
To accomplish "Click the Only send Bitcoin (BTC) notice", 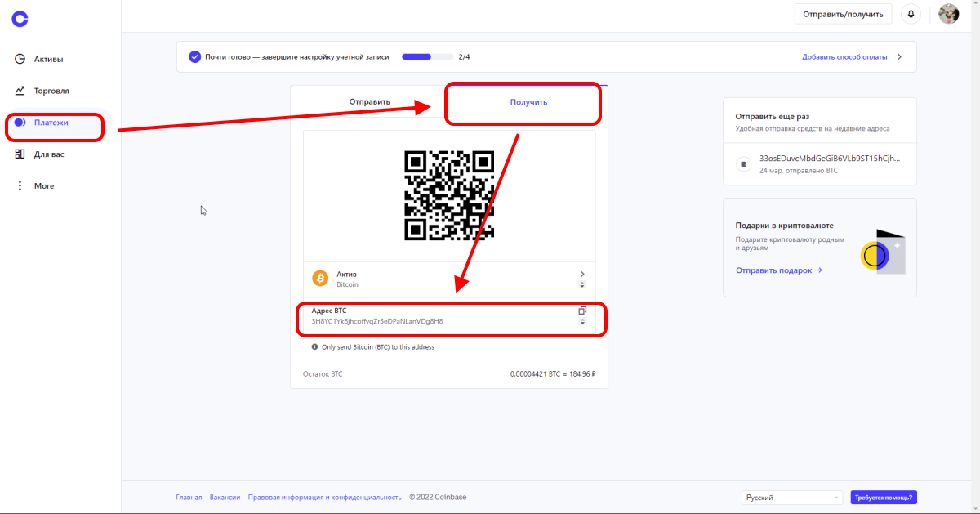I will pyautogui.click(x=378, y=346).
